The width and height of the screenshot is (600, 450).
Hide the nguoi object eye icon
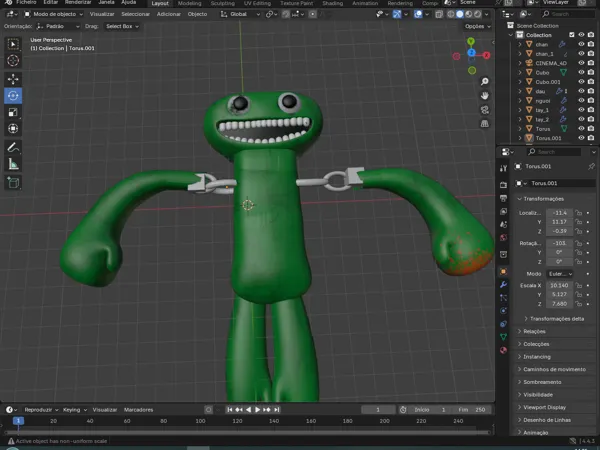pos(581,100)
